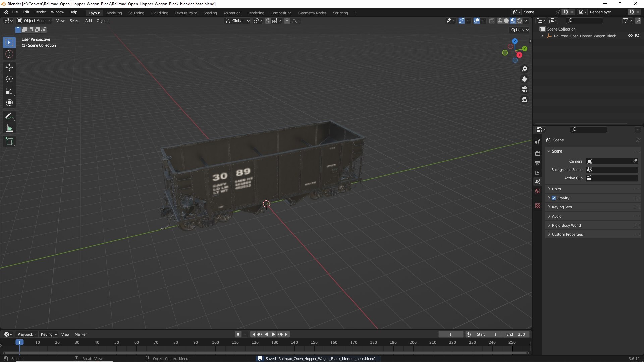Viewport: 644px width, 362px height.
Task: Open World properties tab icon
Action: point(538,191)
